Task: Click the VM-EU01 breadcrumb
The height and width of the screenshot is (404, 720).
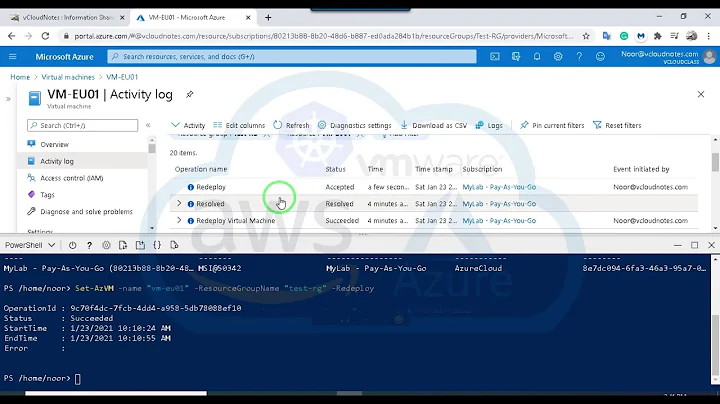Action: pyautogui.click(x=122, y=77)
